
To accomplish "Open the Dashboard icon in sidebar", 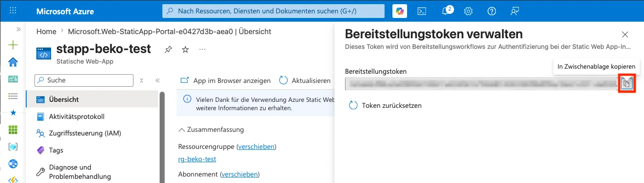I will point(13,79).
